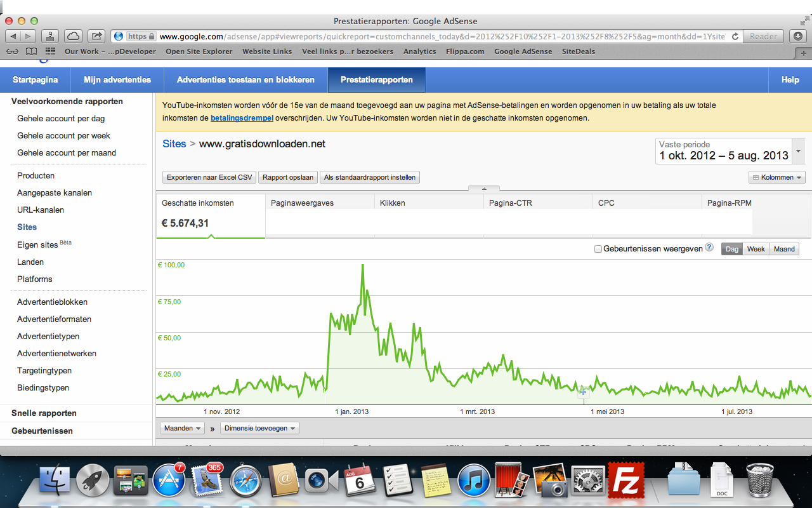
Task: Open Contacts address book in Dock
Action: coord(284,480)
